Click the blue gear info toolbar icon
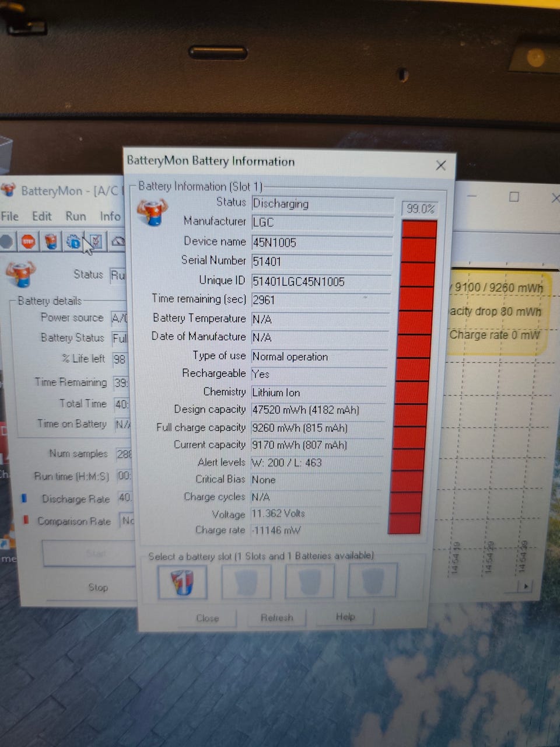 coord(73,241)
